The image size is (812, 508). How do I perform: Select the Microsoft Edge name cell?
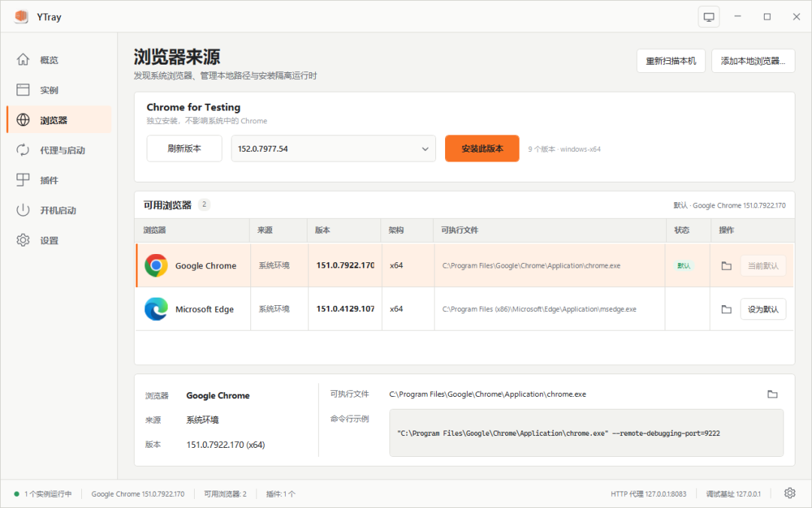[x=205, y=309]
